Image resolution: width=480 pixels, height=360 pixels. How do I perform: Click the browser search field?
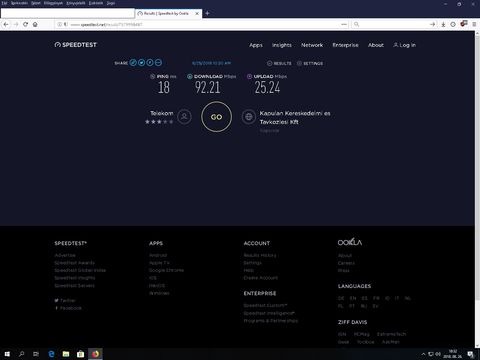pyautogui.click(x=393, y=24)
